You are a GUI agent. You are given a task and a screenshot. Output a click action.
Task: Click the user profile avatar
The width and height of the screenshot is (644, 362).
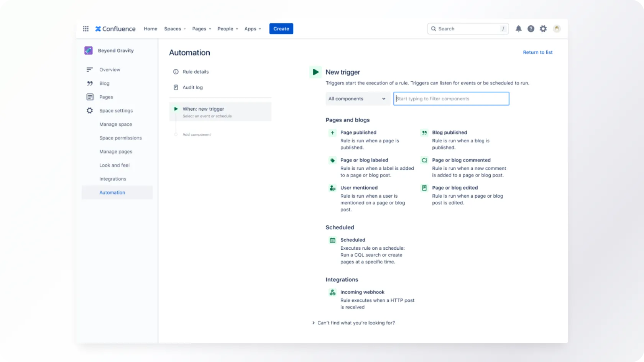point(557,29)
